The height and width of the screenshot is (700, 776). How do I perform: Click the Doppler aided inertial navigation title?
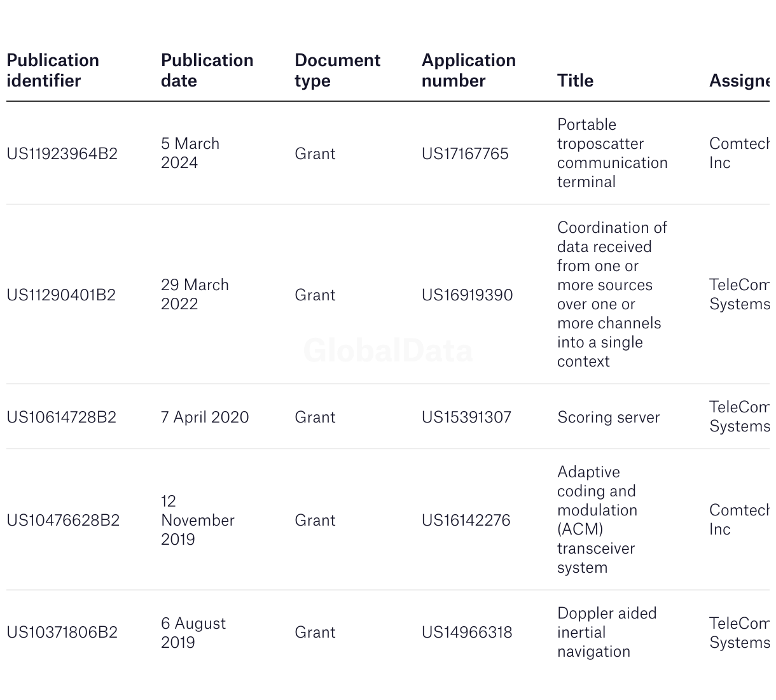point(606,633)
